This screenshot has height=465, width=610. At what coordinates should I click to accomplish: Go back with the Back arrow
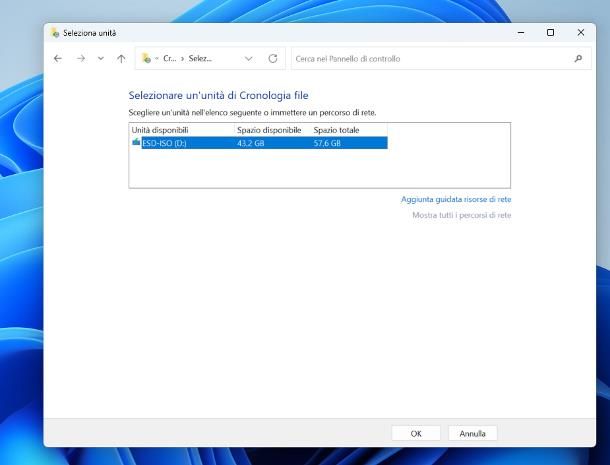(x=57, y=59)
